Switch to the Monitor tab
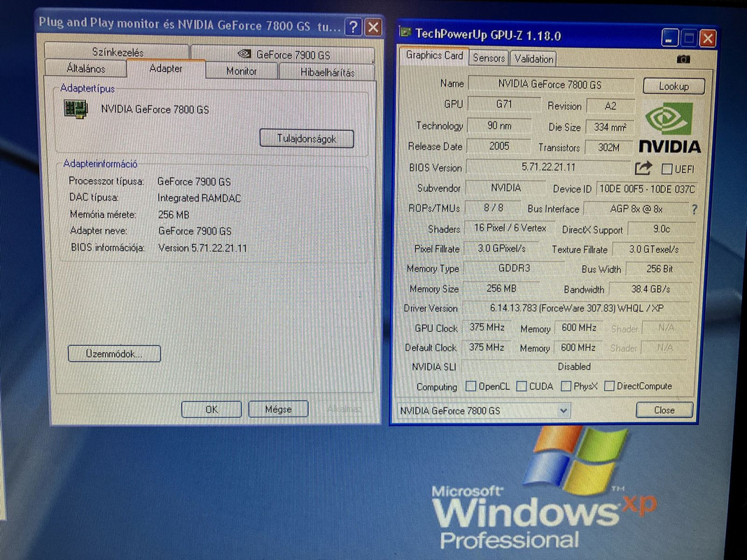 (241, 71)
